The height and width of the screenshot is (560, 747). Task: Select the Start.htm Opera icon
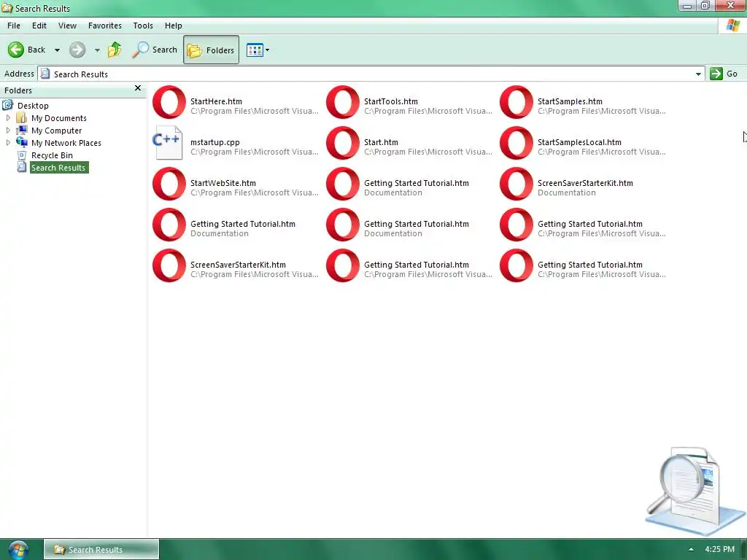[343, 143]
